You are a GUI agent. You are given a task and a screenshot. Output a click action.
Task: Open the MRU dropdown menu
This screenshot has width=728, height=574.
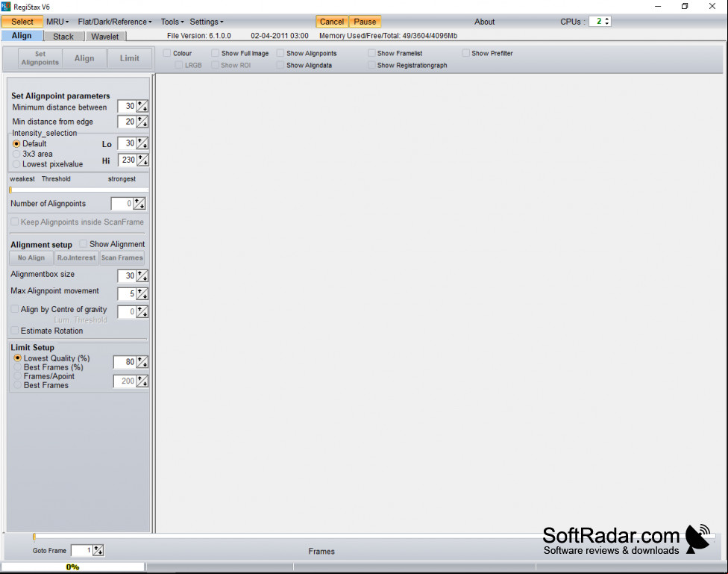[57, 22]
